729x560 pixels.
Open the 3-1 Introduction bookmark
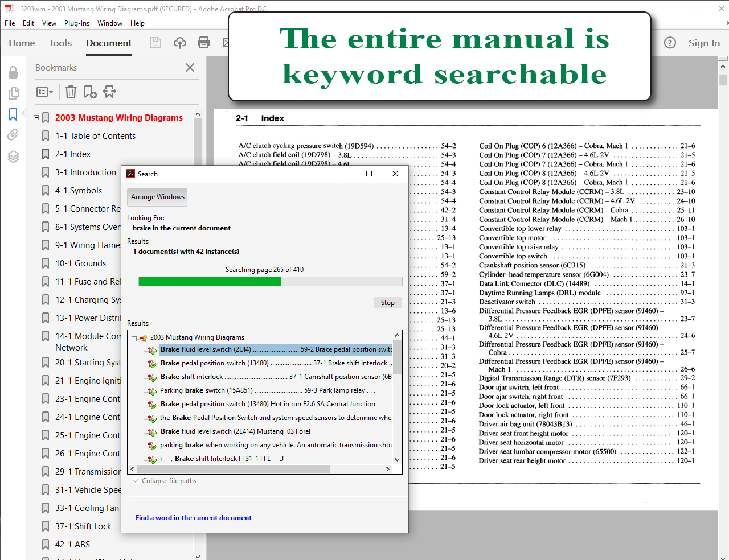85,172
